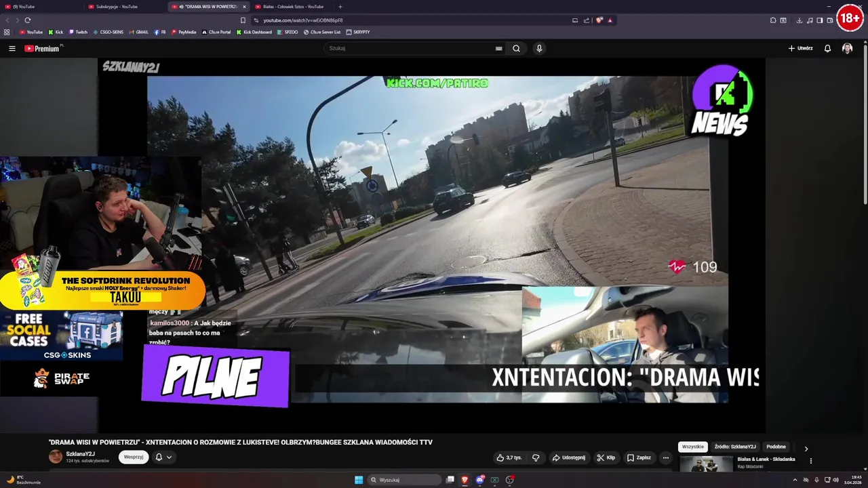Image resolution: width=868 pixels, height=488 pixels.
Task: Open YouTube notifications bell
Action: click(x=827, y=48)
